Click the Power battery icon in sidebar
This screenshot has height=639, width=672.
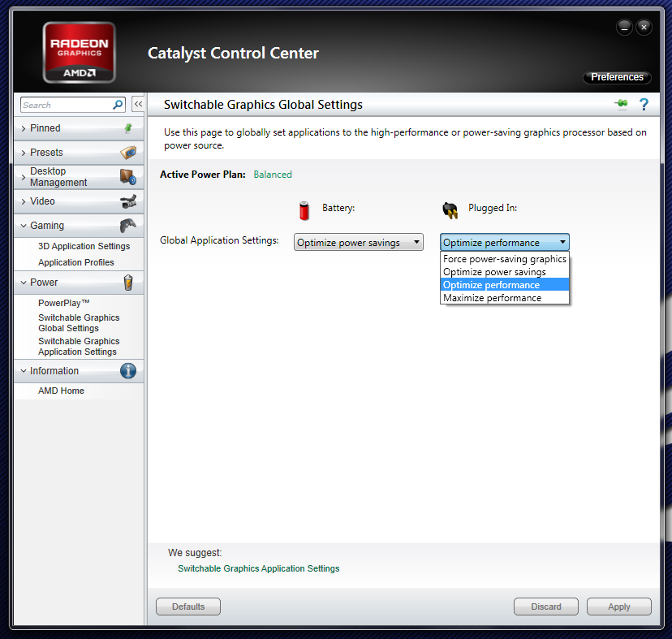click(128, 283)
